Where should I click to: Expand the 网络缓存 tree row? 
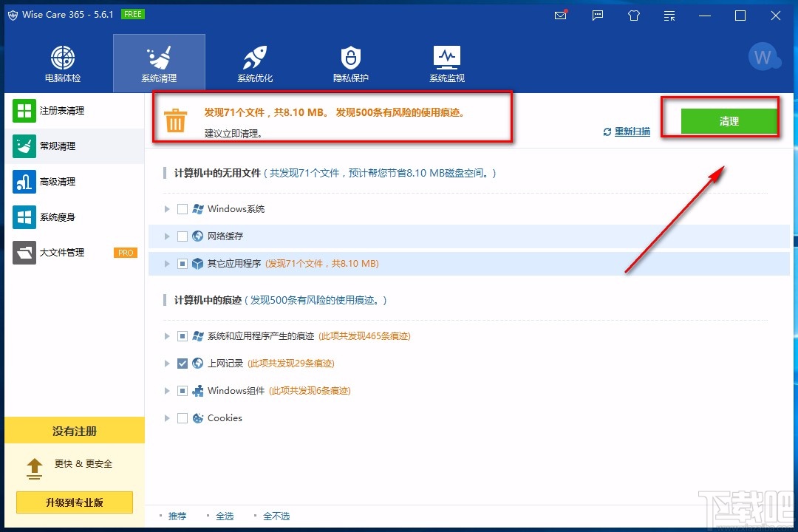point(167,236)
